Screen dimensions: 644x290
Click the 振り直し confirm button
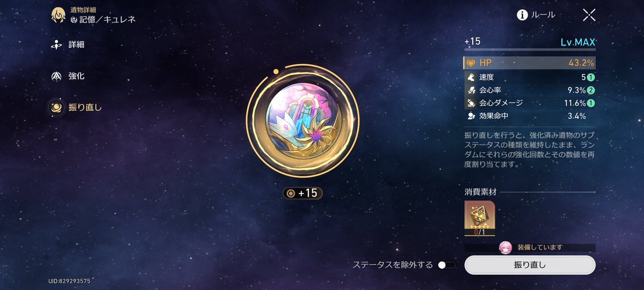click(530, 265)
